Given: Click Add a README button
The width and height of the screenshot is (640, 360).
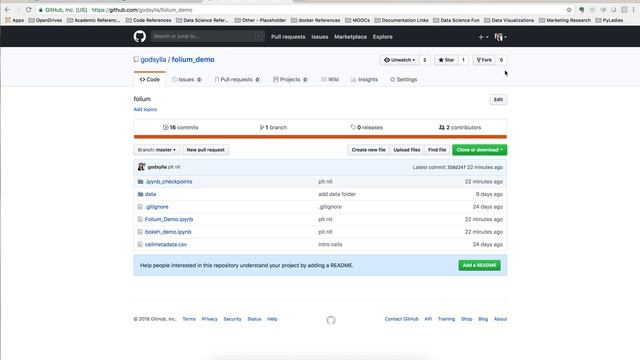Looking at the screenshot, I should click(x=480, y=265).
